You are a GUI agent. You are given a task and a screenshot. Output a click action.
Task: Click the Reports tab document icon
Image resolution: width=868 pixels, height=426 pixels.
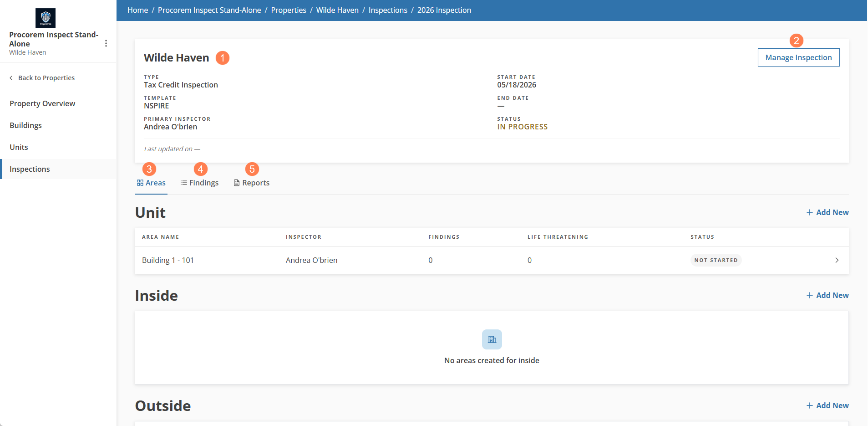click(x=237, y=183)
